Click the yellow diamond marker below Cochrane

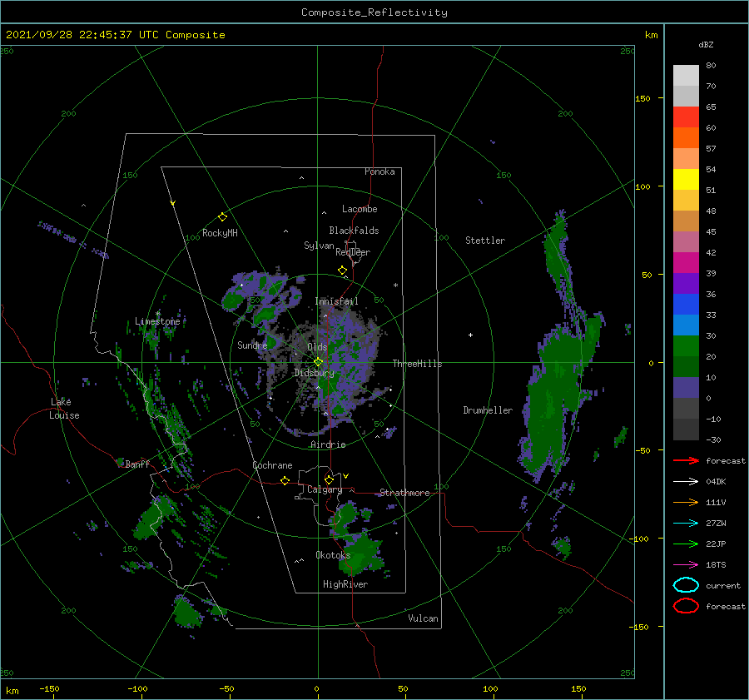click(x=285, y=480)
